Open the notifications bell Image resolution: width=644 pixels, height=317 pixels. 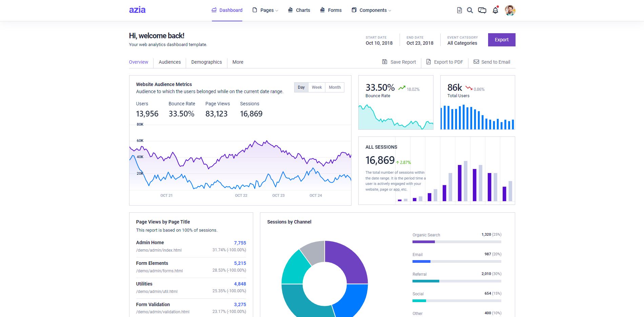point(495,10)
